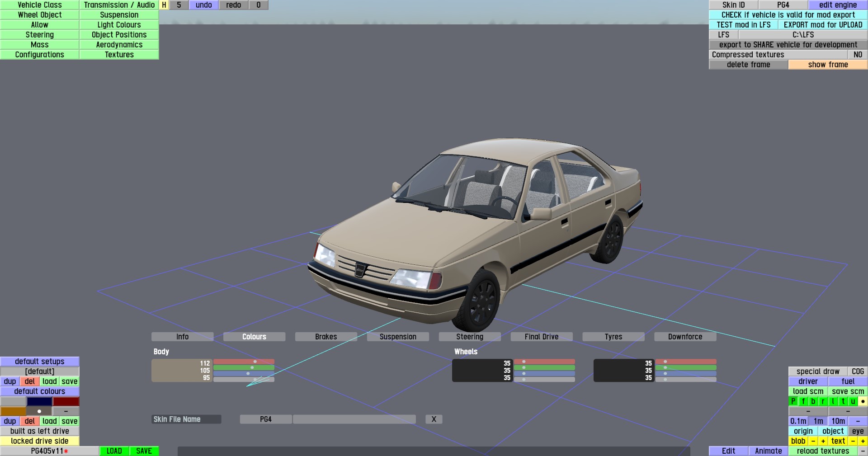
Task: Open the Mass menu
Action: point(40,45)
